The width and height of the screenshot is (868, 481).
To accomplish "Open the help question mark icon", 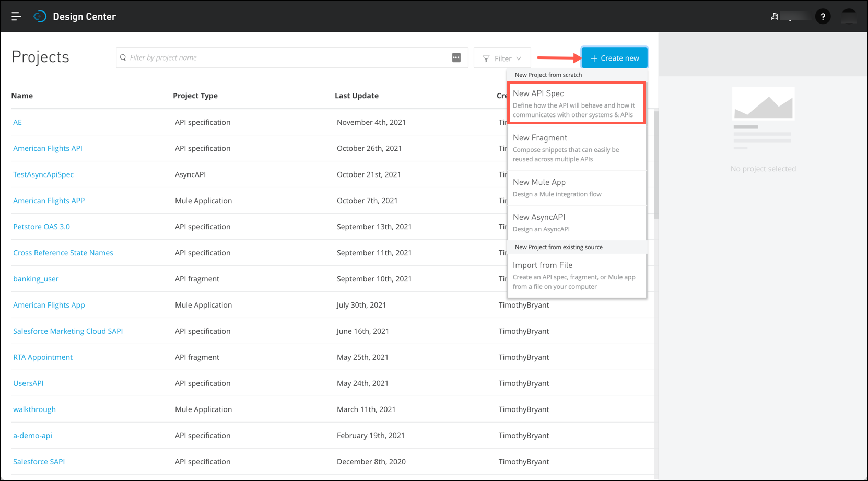I will 823,17.
